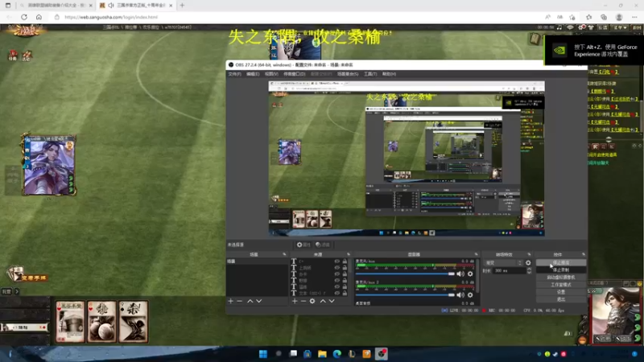Toggle visibility eye of the third source row
Viewport: 644px width, 362px height.
click(337, 274)
